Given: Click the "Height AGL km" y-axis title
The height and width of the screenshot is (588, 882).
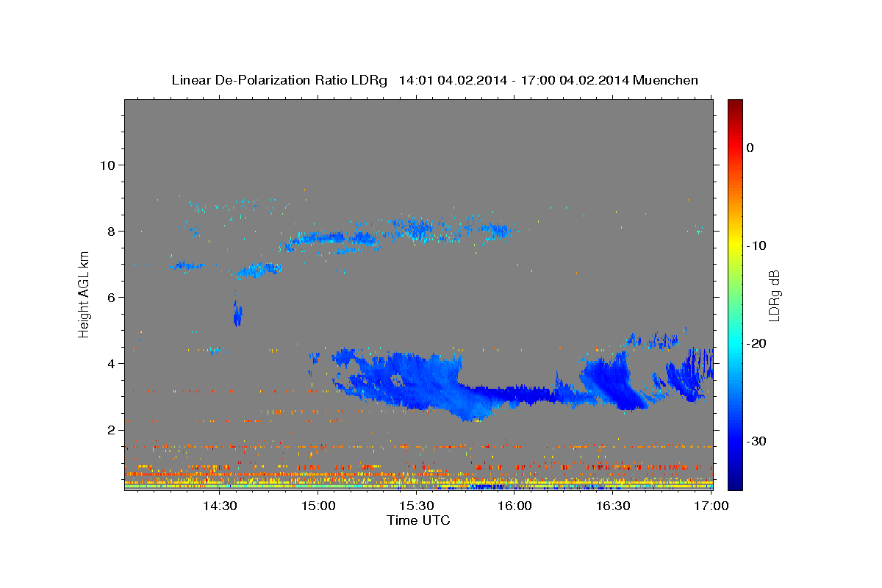Looking at the screenshot, I should click(85, 294).
